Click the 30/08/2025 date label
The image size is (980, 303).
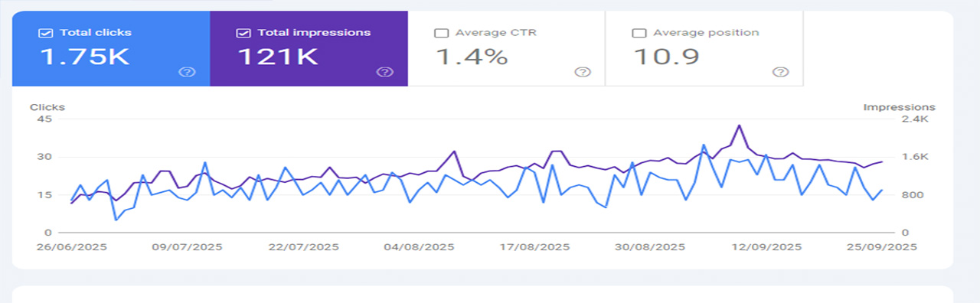coord(649,247)
